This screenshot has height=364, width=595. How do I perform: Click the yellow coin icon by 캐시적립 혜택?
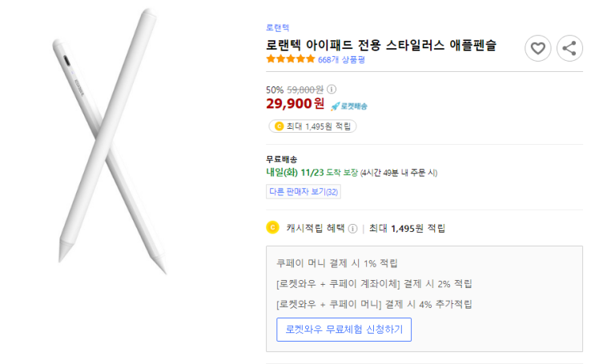click(x=272, y=227)
